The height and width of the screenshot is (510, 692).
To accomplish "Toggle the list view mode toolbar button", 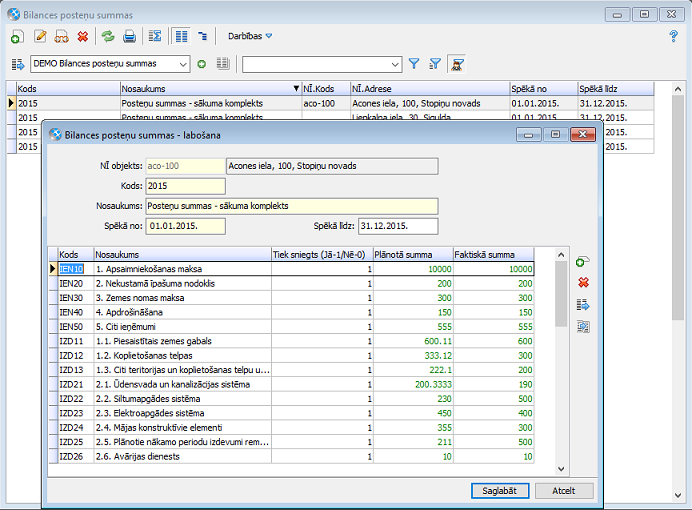I will 181,37.
